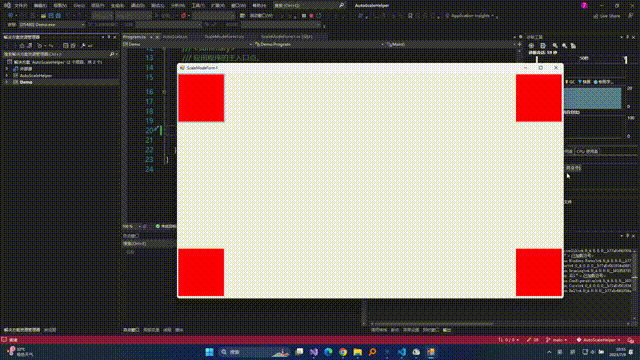Image resolution: width=640 pixels, height=360 pixels.
Task: Open the Application Insights dropdown
Action: pos(469,16)
